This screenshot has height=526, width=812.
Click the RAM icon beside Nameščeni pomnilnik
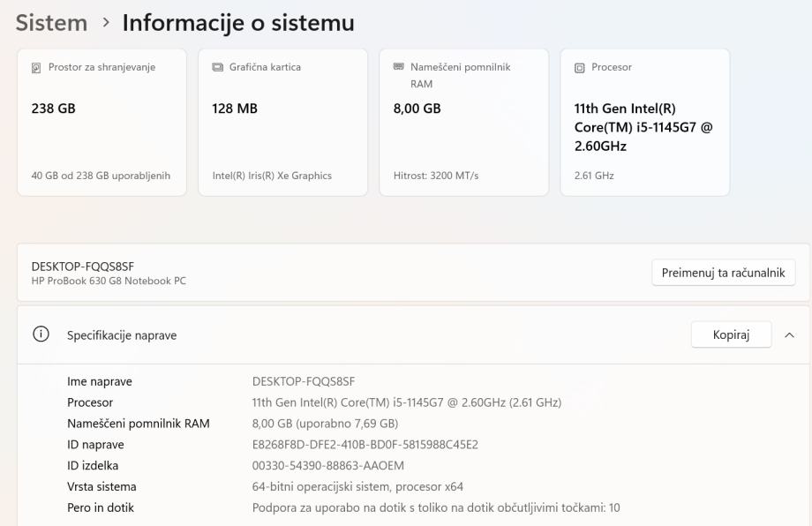click(x=398, y=68)
